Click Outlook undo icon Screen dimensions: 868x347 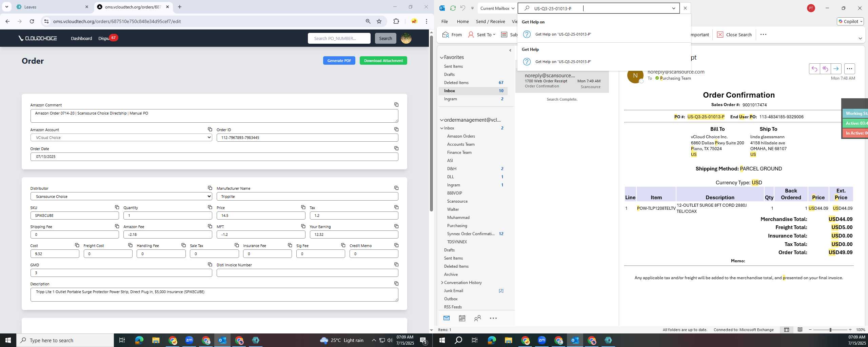pos(462,8)
